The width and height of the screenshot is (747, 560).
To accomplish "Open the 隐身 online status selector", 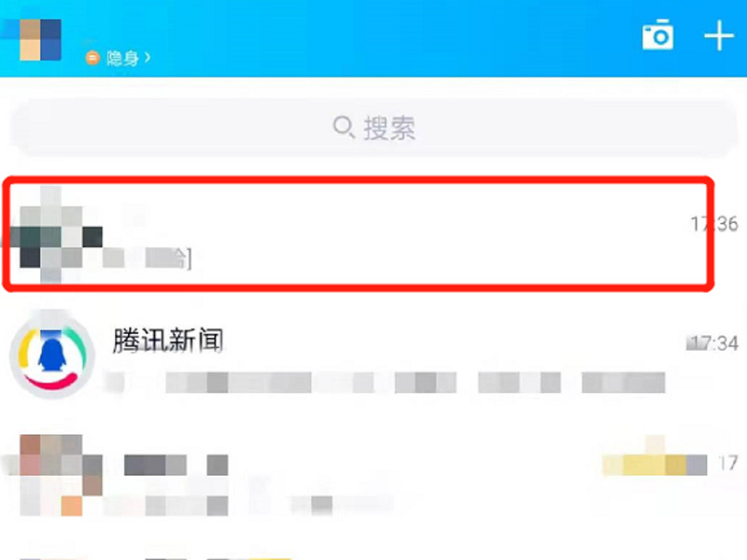I will point(119,58).
